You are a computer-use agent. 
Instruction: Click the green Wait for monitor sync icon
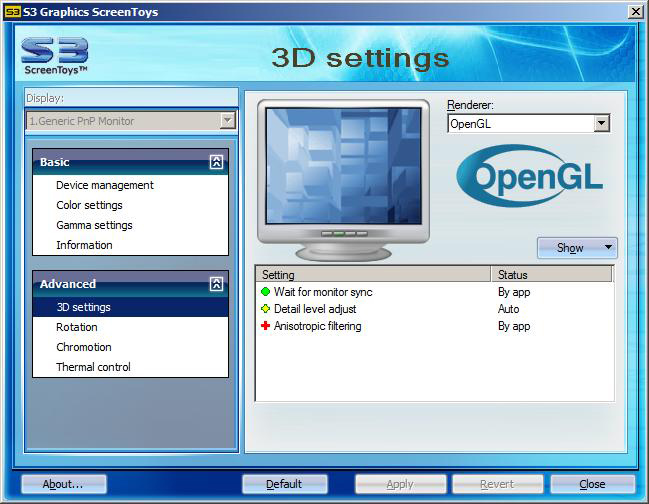pyautogui.click(x=266, y=292)
